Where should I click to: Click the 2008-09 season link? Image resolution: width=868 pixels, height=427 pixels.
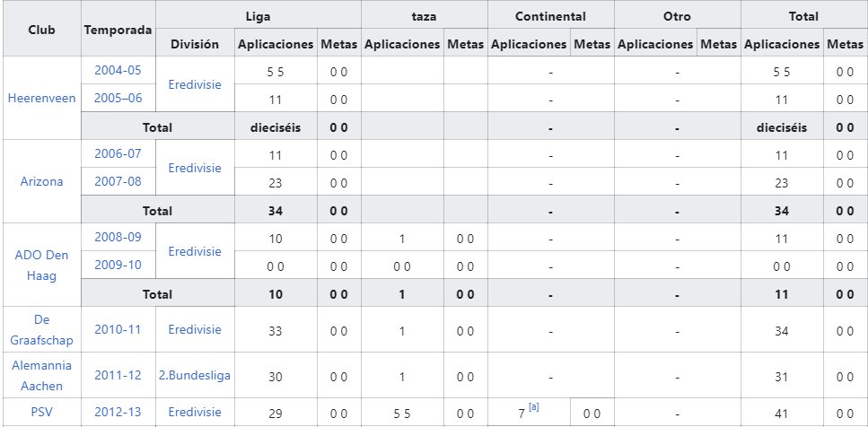point(118,237)
